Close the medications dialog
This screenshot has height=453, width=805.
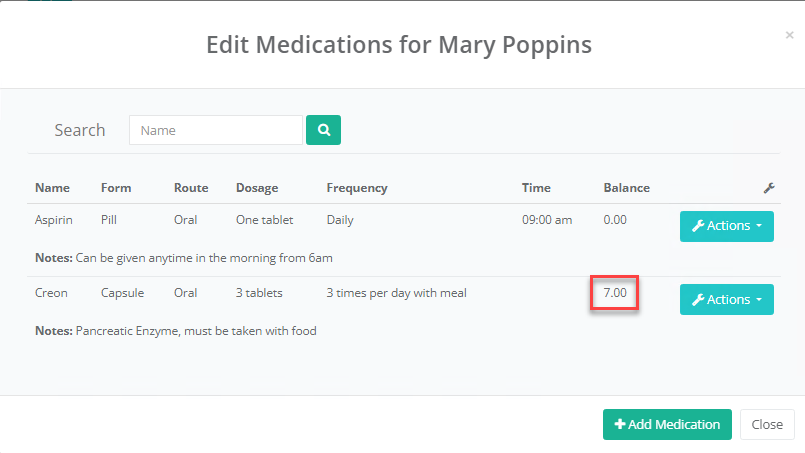point(767,424)
